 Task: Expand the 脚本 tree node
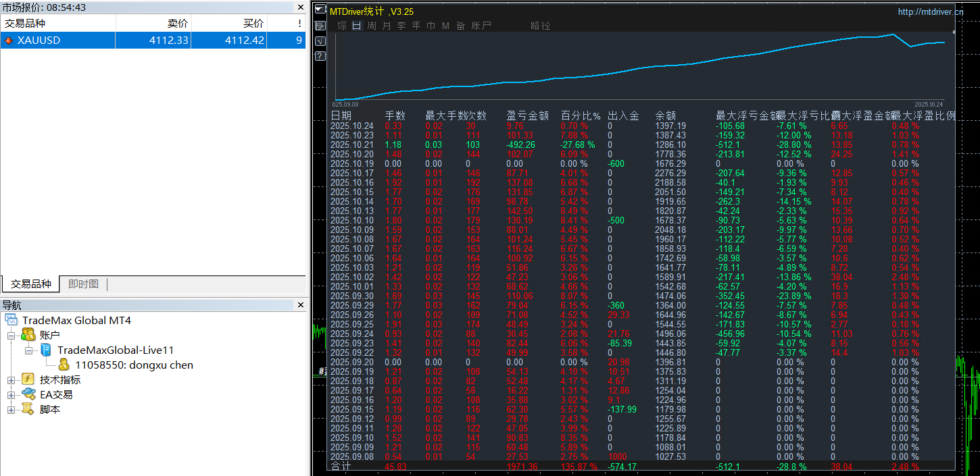coord(11,409)
